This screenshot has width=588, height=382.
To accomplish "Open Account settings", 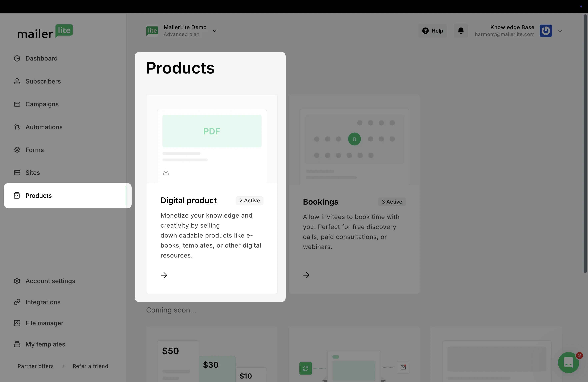I will point(50,281).
